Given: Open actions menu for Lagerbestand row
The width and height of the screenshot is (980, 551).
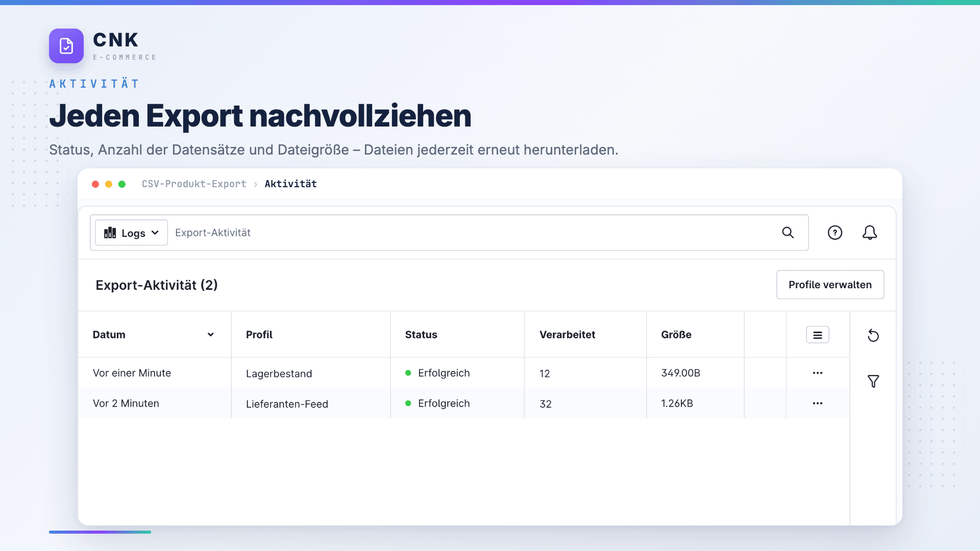Looking at the screenshot, I should pos(818,373).
